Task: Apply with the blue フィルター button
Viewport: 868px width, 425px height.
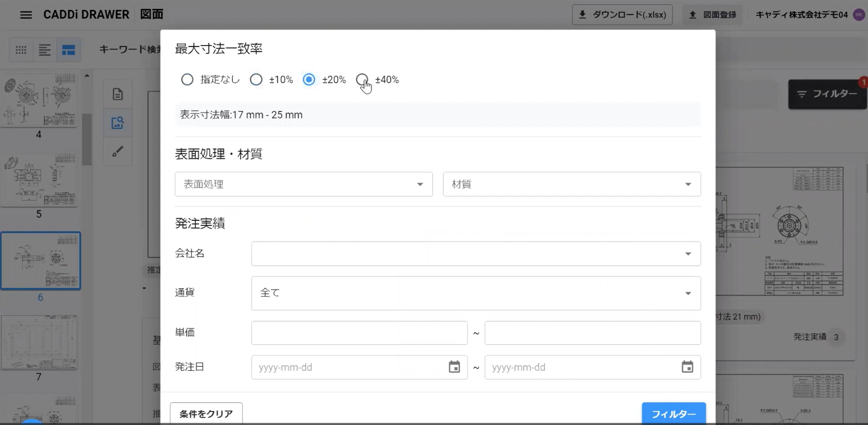Action: [x=673, y=414]
